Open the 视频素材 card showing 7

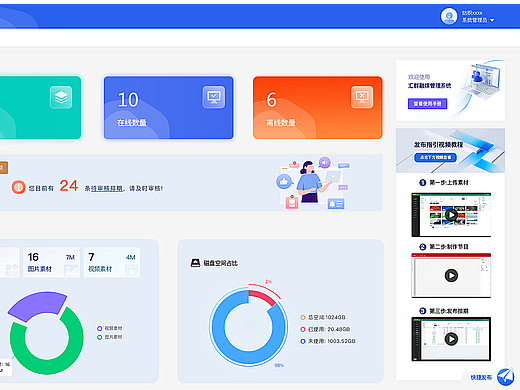(x=112, y=262)
